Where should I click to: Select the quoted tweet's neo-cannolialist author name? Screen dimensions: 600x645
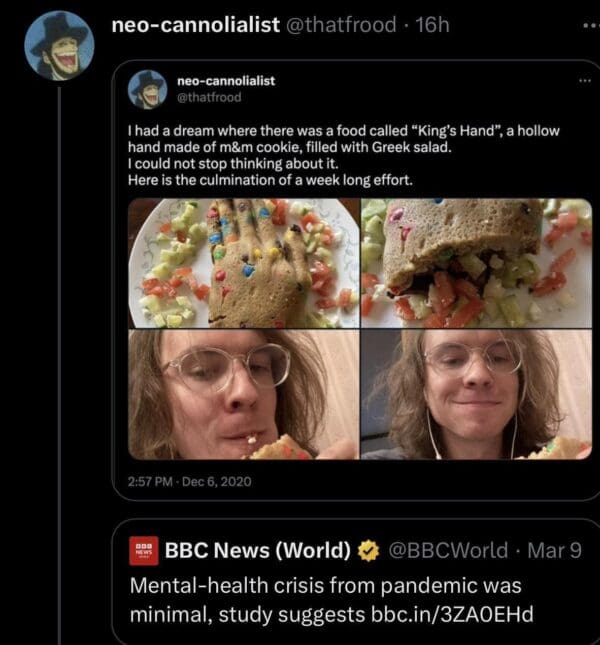point(226,80)
